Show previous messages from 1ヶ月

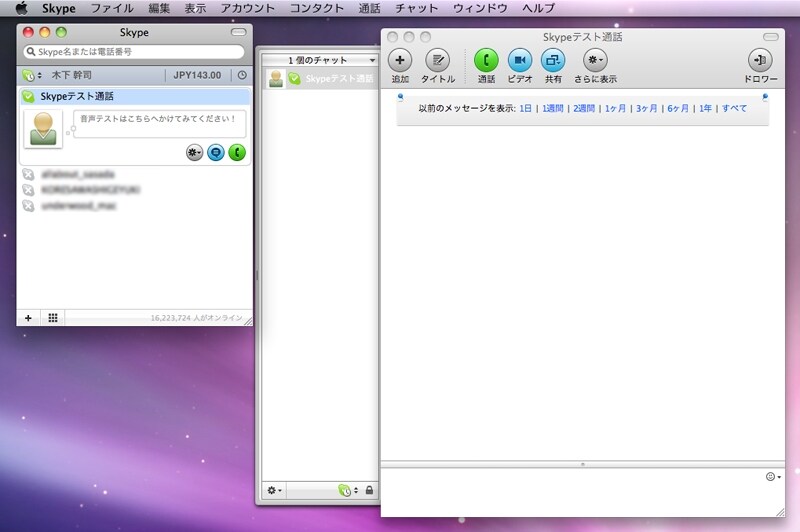coord(615,108)
